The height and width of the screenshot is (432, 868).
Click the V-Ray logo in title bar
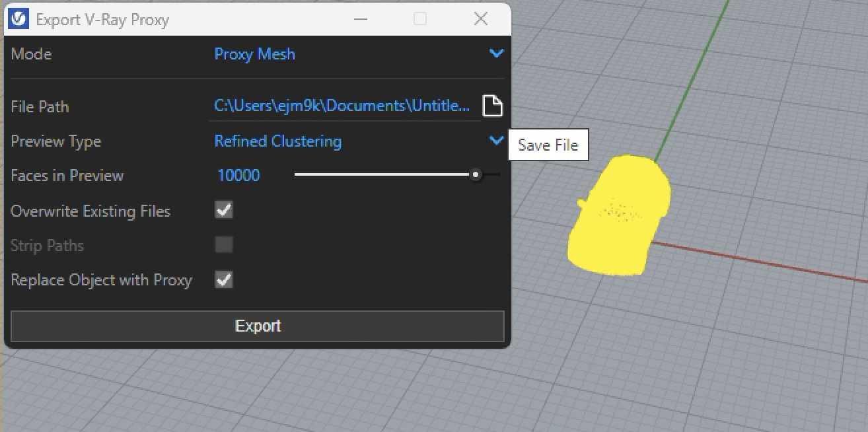pos(19,19)
